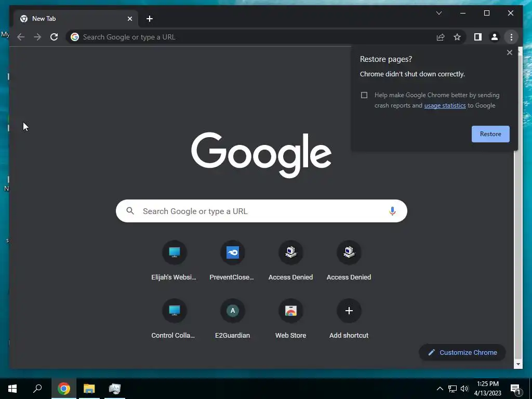Viewport: 532px width, 399px height.
Task: Open the Control Colla... shortcut
Action: click(174, 319)
